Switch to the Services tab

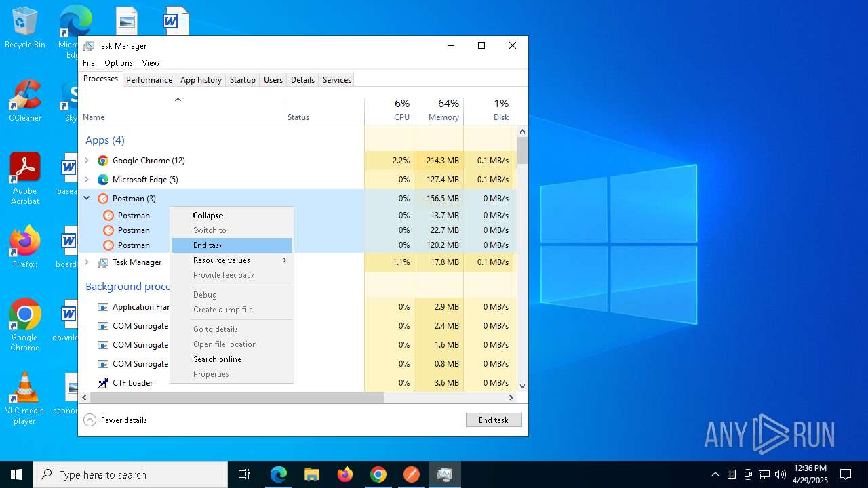point(337,80)
